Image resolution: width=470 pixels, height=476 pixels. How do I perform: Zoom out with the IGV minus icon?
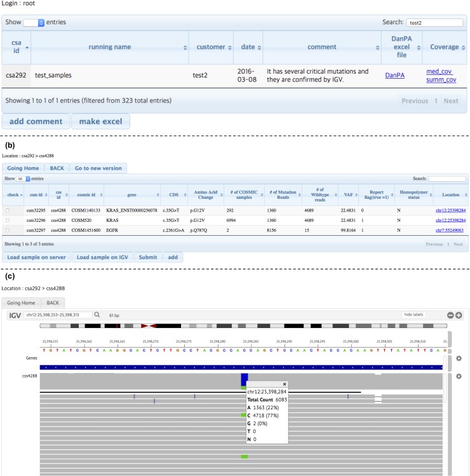[450, 315]
